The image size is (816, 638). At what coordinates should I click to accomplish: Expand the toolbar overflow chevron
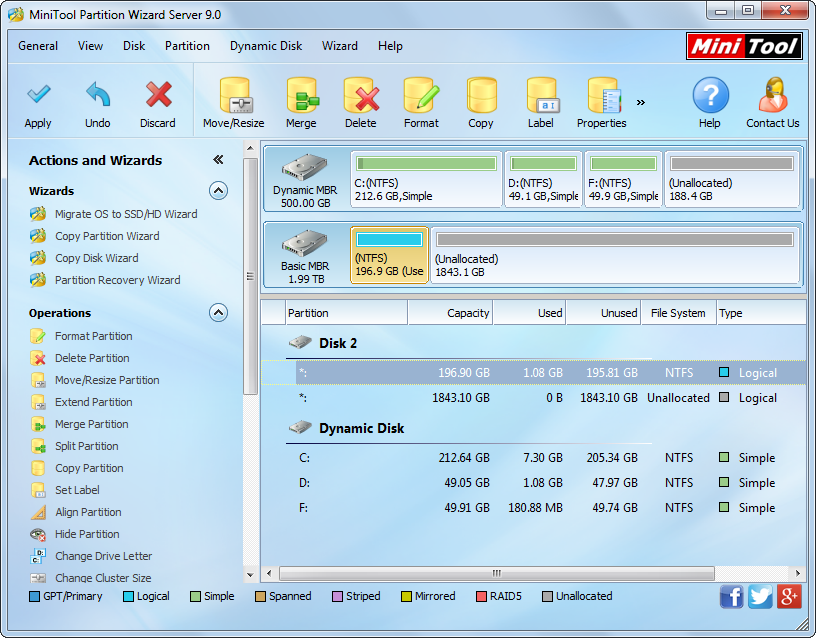641,102
